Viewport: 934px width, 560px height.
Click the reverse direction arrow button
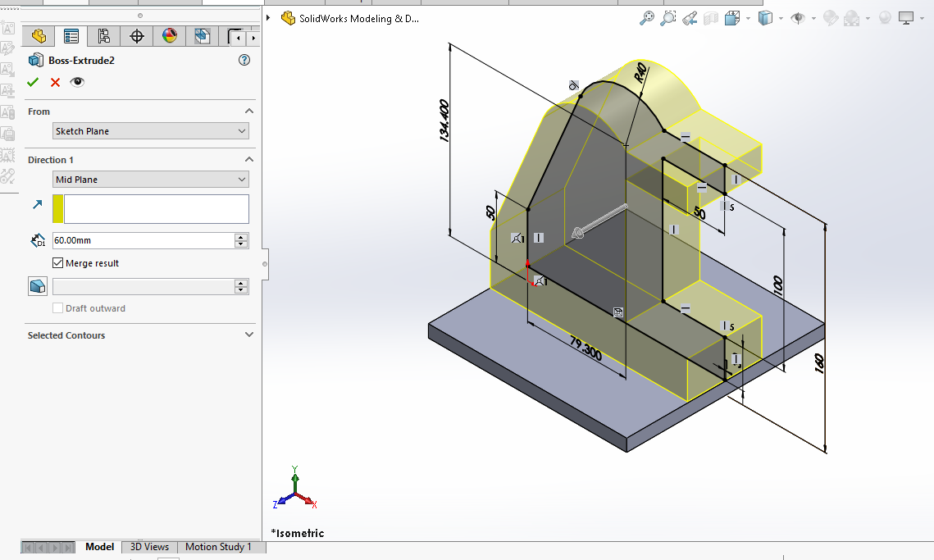37,204
